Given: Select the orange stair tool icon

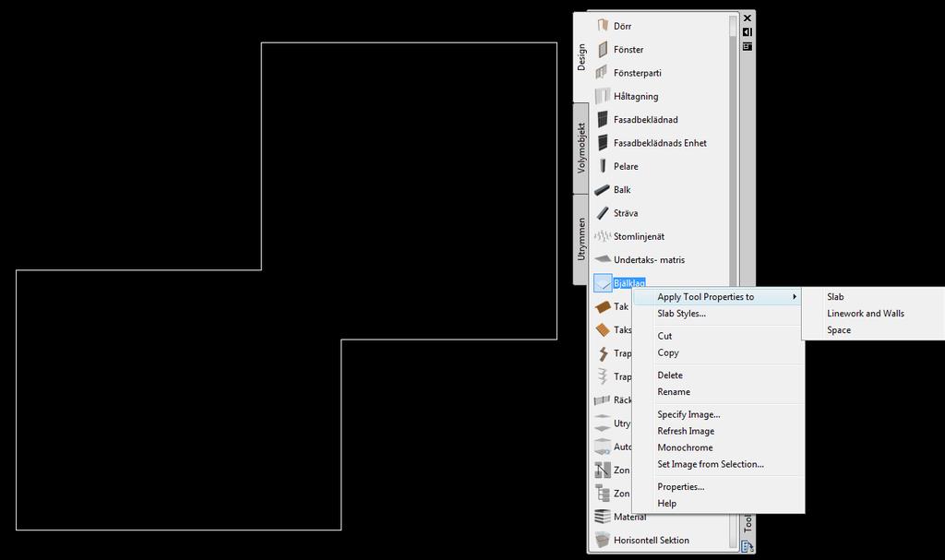Looking at the screenshot, I should click(602, 353).
